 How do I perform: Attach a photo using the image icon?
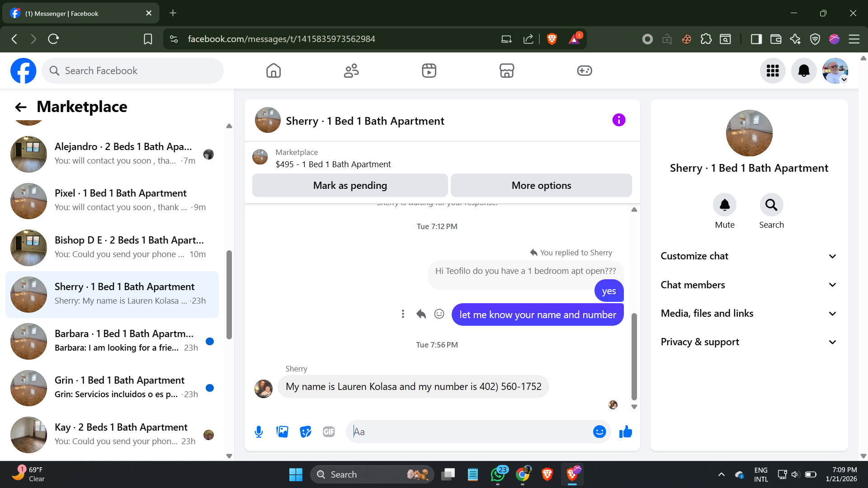click(x=282, y=432)
